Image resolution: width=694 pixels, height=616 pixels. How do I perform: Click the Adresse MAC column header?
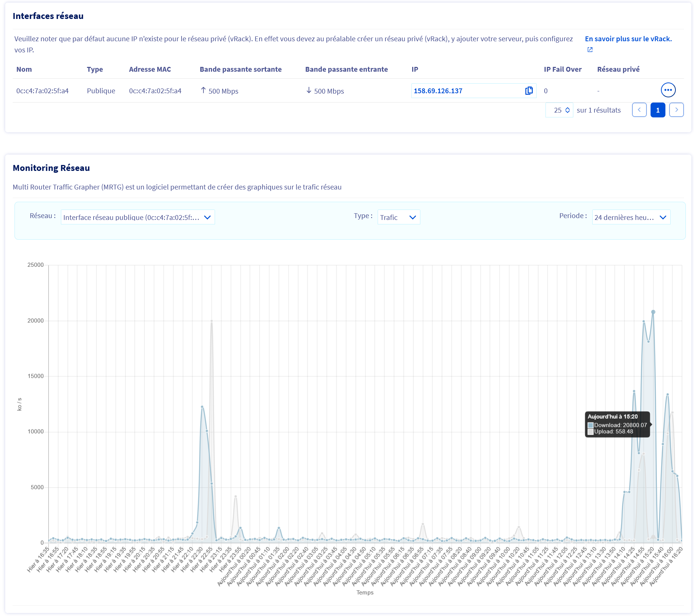pyautogui.click(x=150, y=69)
